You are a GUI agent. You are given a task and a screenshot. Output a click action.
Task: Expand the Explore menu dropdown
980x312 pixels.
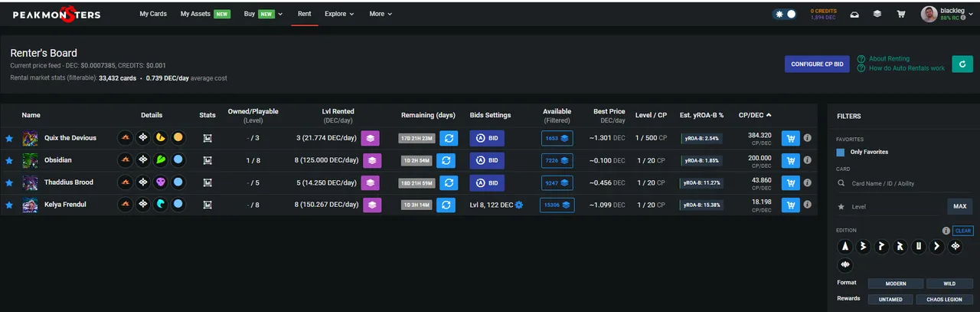tap(339, 14)
